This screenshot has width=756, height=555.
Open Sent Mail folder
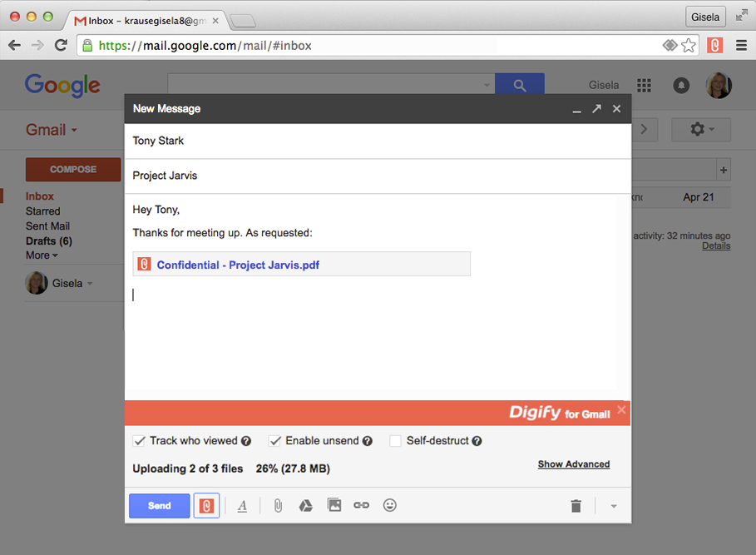click(x=47, y=226)
